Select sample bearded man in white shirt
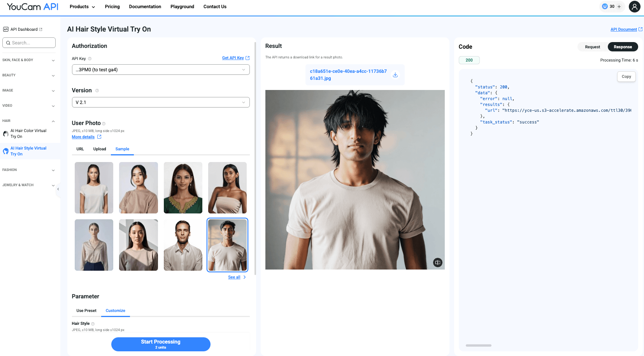The width and height of the screenshot is (644, 356). point(183,245)
